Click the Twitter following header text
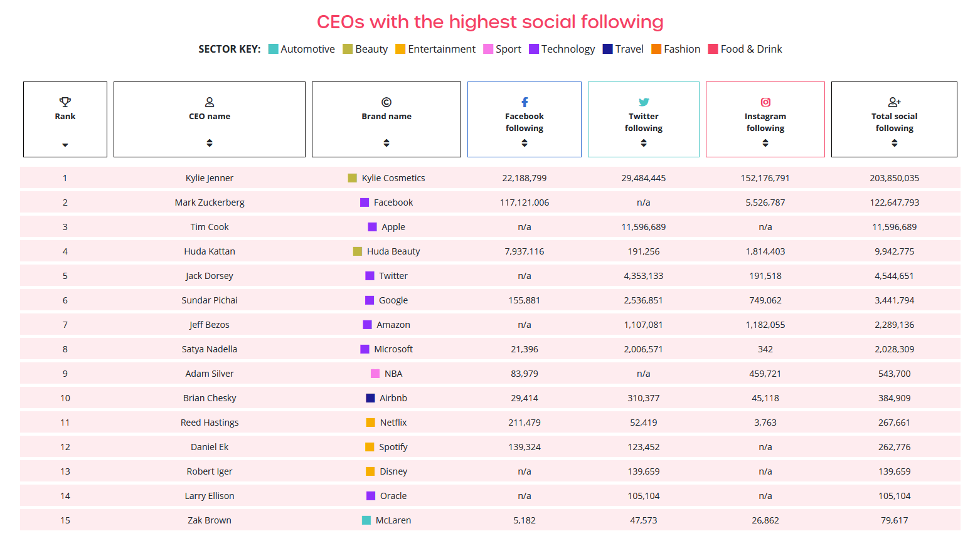Screen dimensions: 980x536 (644, 122)
